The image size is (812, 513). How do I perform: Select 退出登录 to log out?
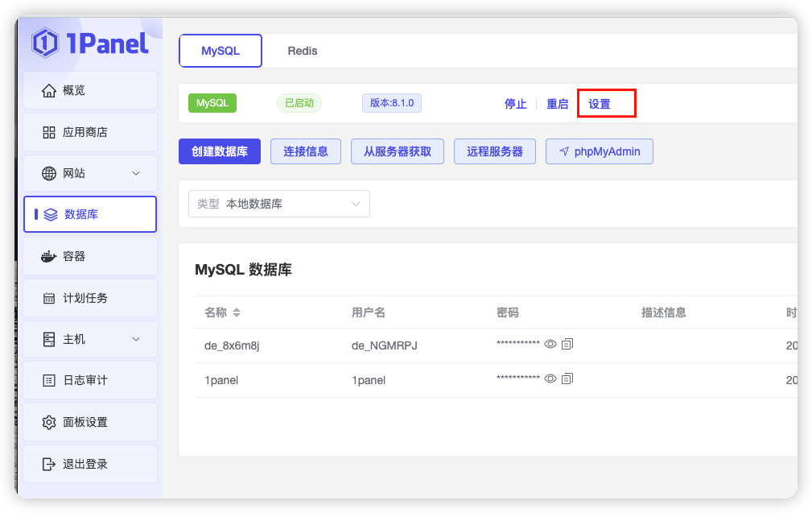click(x=90, y=464)
